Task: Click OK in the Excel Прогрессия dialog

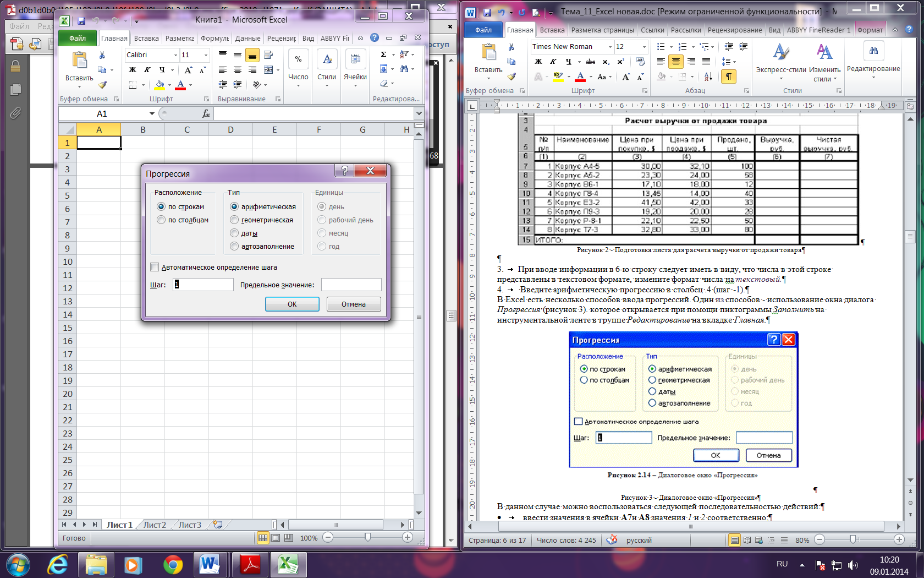Action: tap(292, 304)
